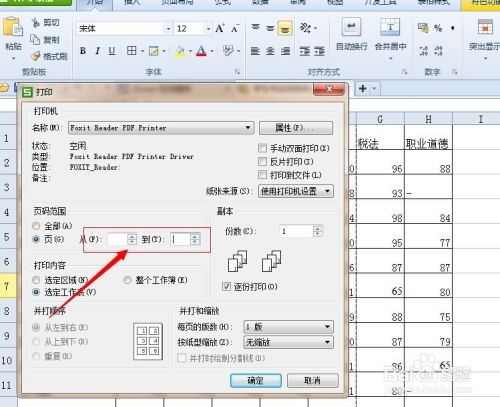Toggle underline formatting U
Image resolution: width=500 pixels, height=407 pixels.
click(112, 51)
